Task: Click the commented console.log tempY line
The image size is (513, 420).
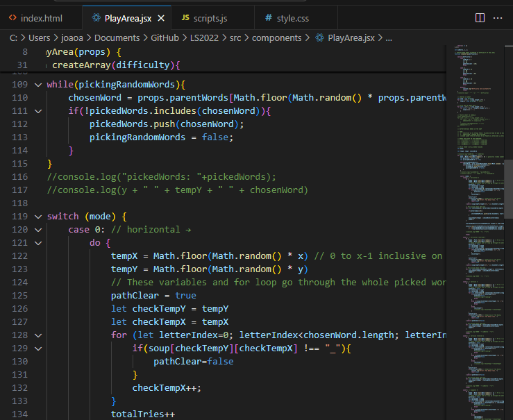Action: (x=177, y=190)
